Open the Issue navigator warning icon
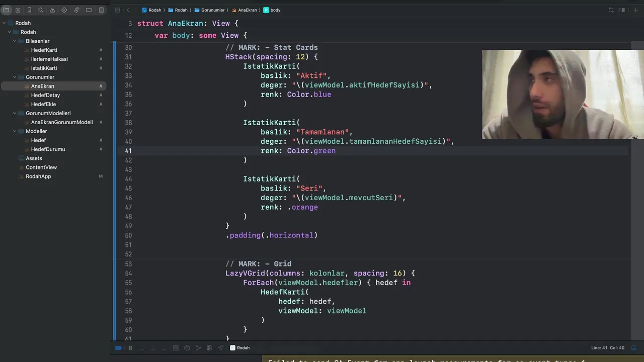644x362 pixels. (x=52, y=10)
